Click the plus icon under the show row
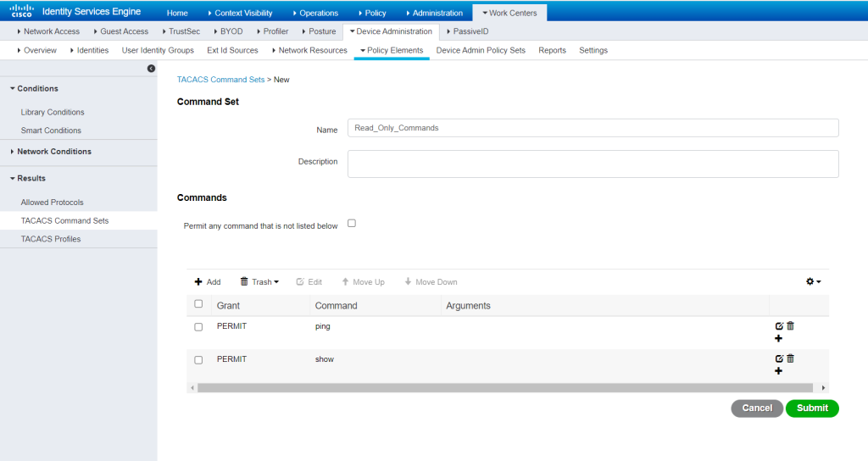Screen dimensions: 868x461 [778, 371]
